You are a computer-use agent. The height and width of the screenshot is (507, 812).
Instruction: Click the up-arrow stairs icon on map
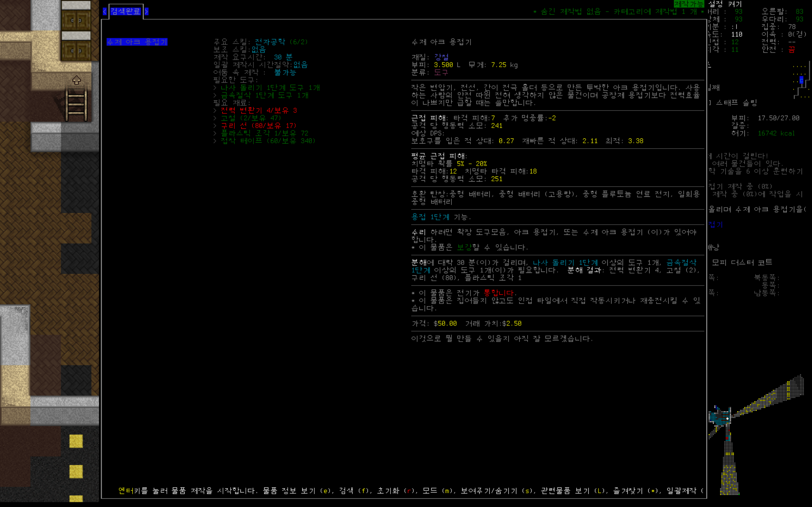coord(76,80)
